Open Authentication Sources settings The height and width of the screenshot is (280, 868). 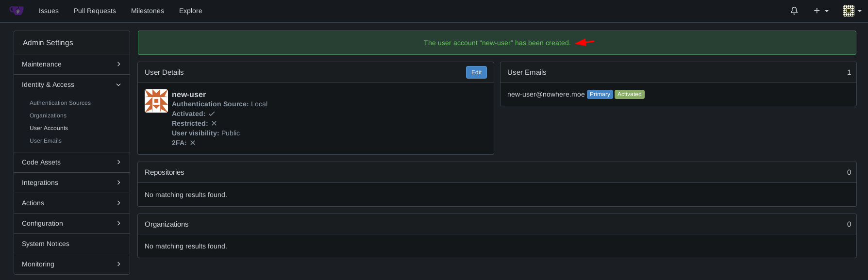pos(60,103)
